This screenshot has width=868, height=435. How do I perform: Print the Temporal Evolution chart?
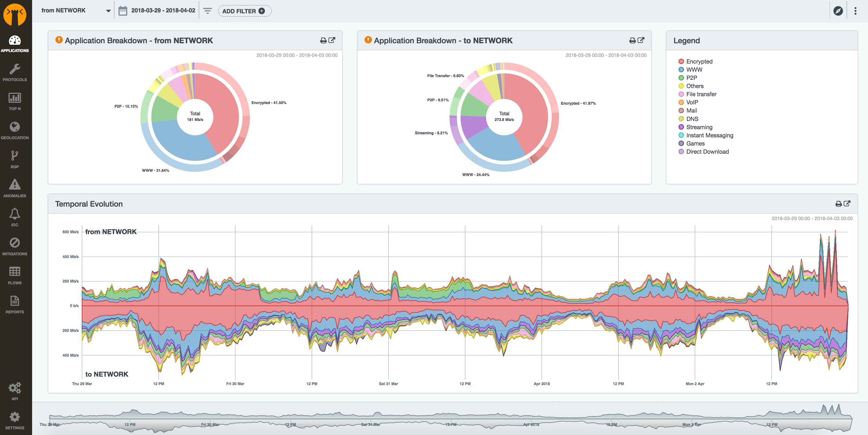[x=838, y=204]
